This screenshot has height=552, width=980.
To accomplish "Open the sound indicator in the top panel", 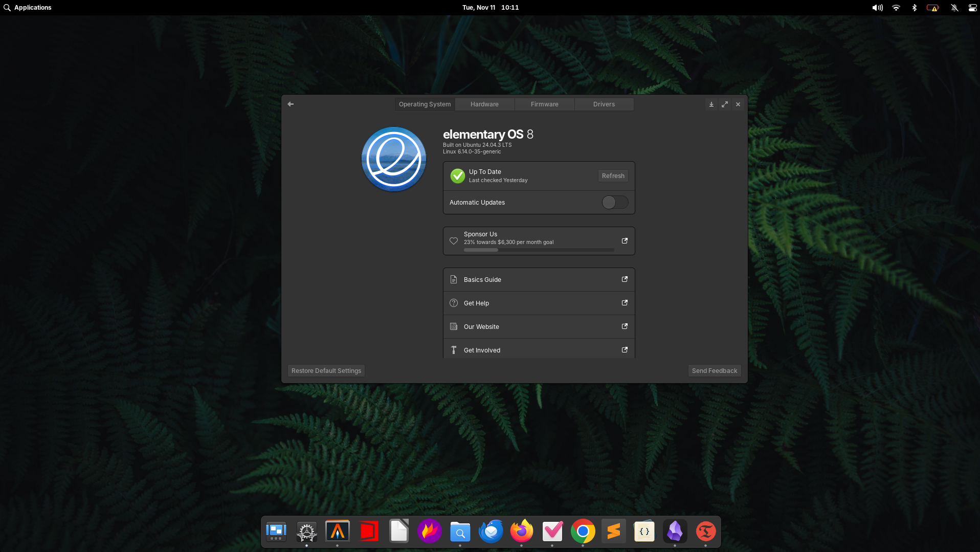I will coord(877,7).
